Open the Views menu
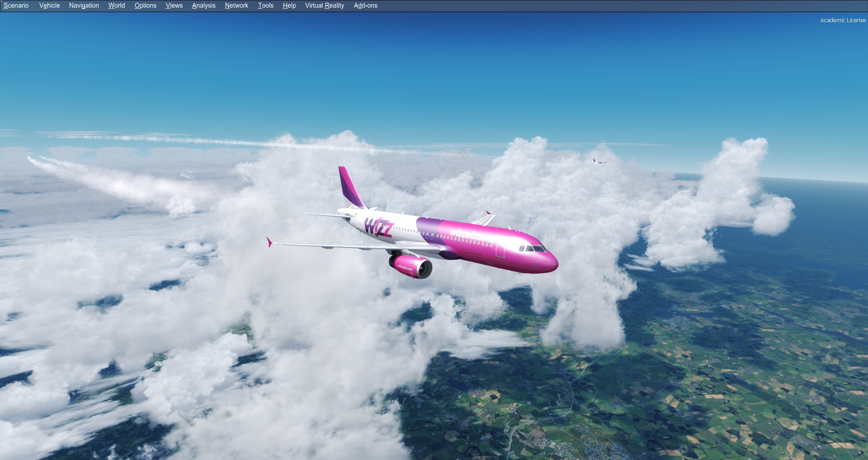This screenshot has height=460, width=868. [x=174, y=5]
